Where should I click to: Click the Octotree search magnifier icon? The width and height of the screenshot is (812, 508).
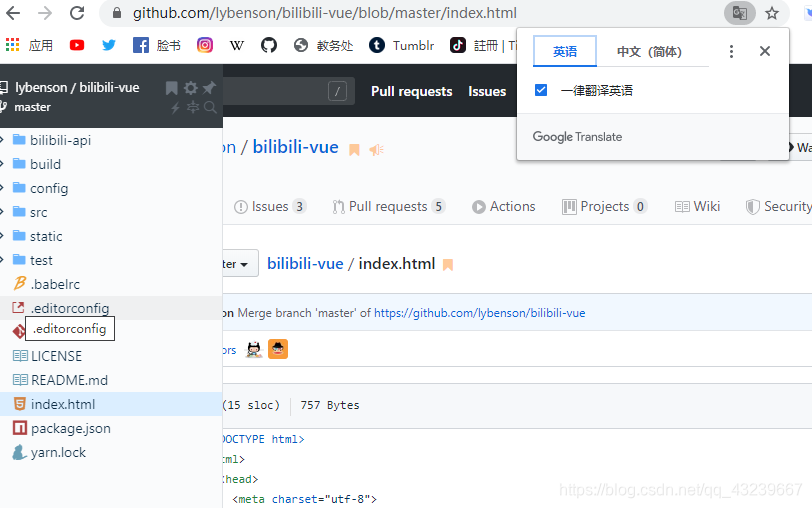210,107
